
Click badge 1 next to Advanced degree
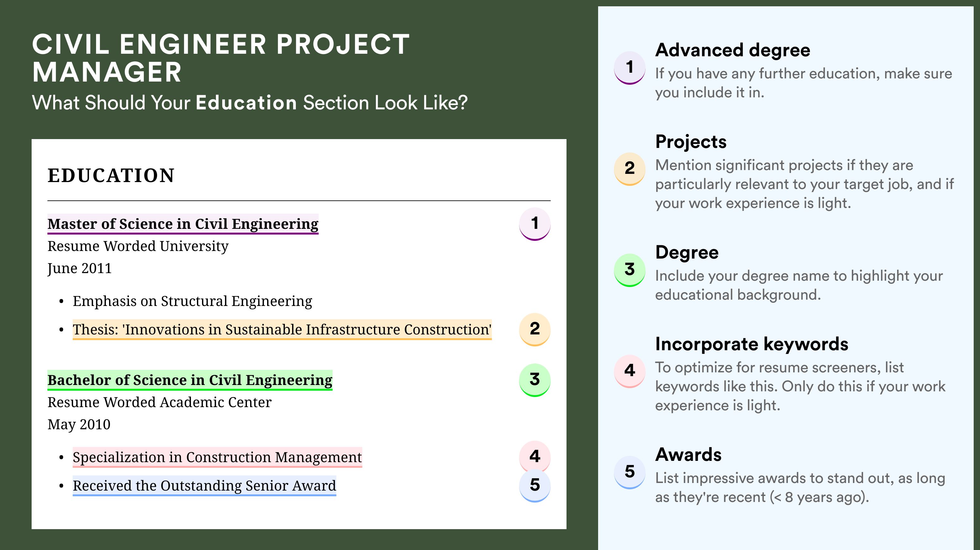tap(630, 68)
